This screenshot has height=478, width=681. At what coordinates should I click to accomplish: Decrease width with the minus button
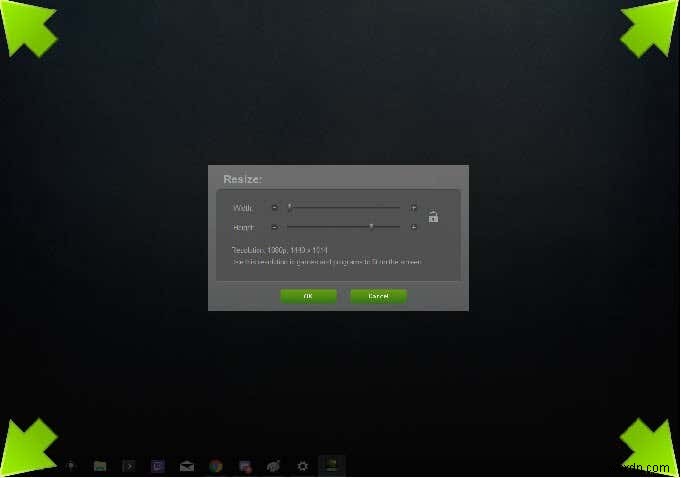[x=274, y=208]
